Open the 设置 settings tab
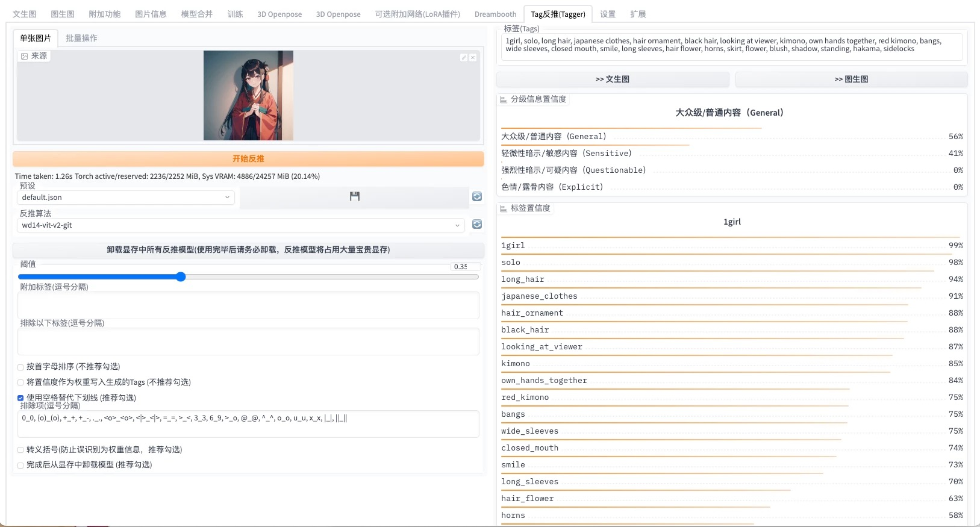 (608, 14)
